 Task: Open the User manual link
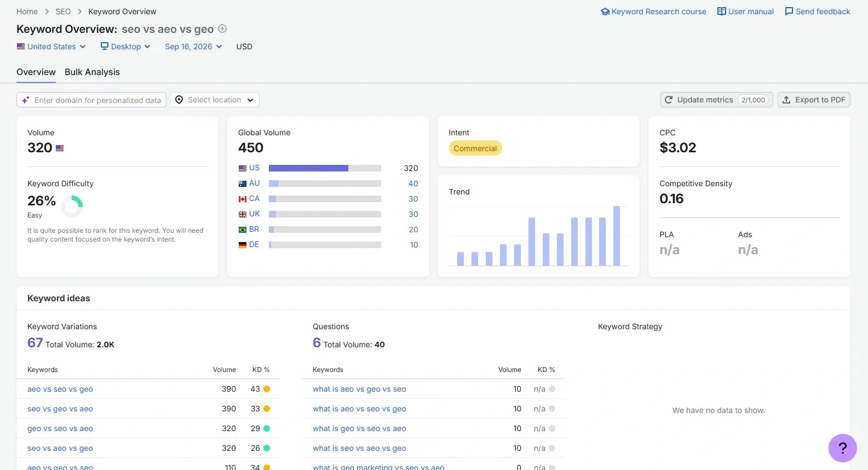745,12
